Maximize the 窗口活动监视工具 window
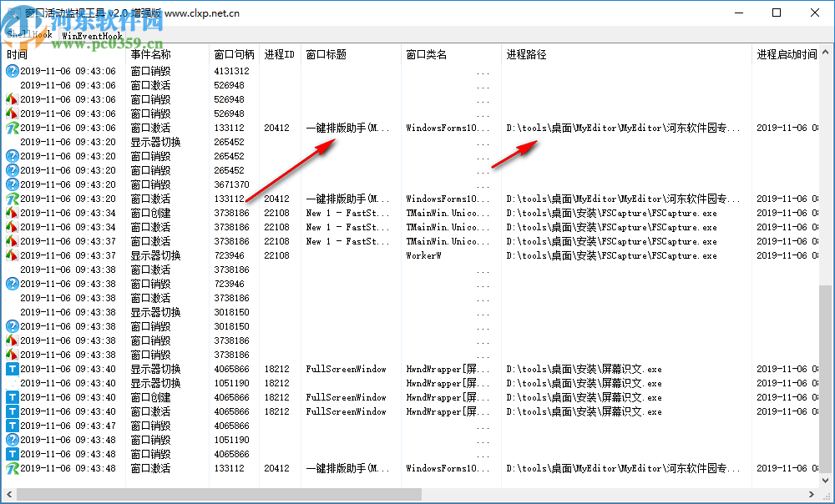 (x=777, y=13)
